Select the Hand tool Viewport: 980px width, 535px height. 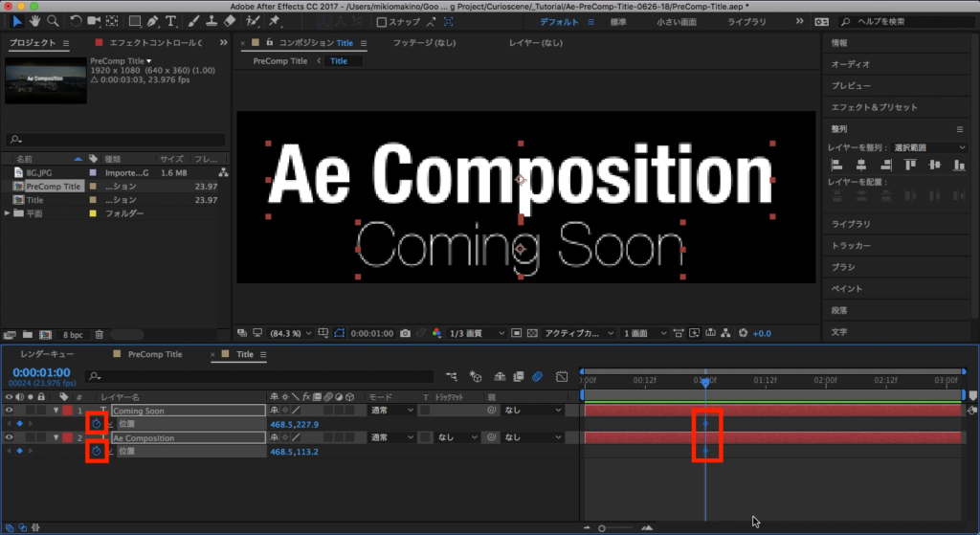tap(35, 21)
